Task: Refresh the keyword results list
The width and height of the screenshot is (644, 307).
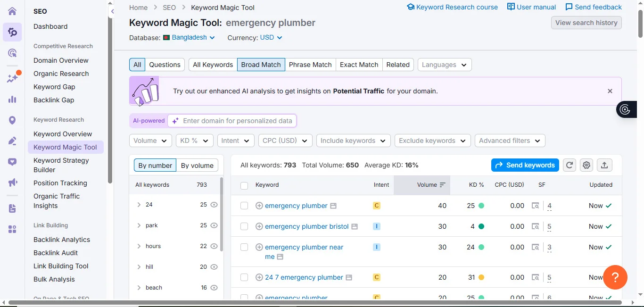Action: pos(569,165)
